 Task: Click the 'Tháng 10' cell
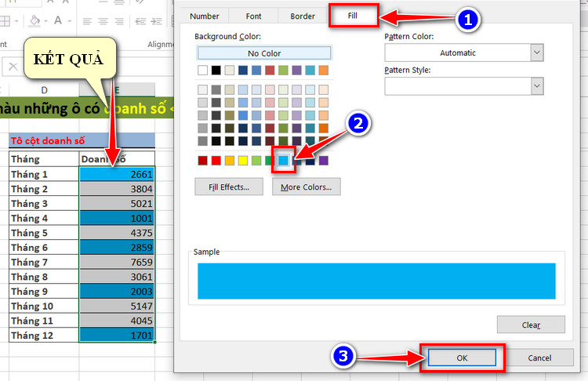[44, 306]
